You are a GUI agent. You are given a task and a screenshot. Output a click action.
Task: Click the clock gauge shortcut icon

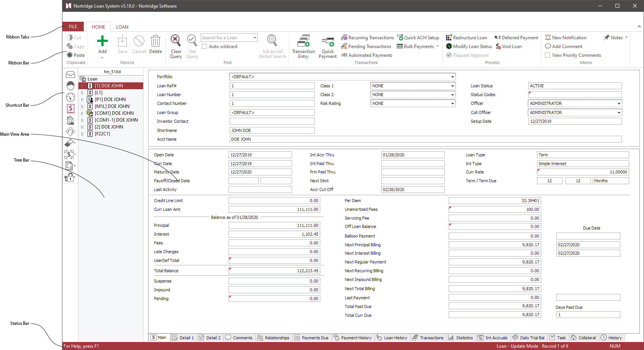pos(70,97)
